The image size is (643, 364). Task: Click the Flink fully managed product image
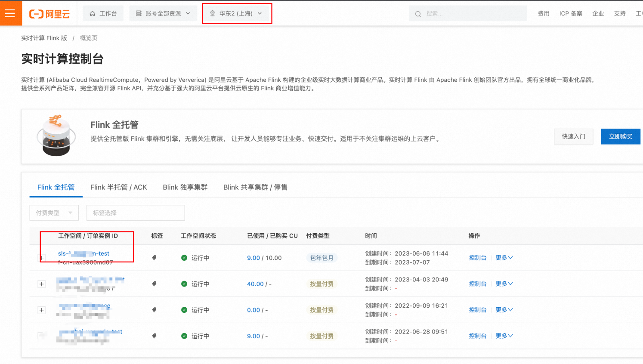click(x=56, y=136)
